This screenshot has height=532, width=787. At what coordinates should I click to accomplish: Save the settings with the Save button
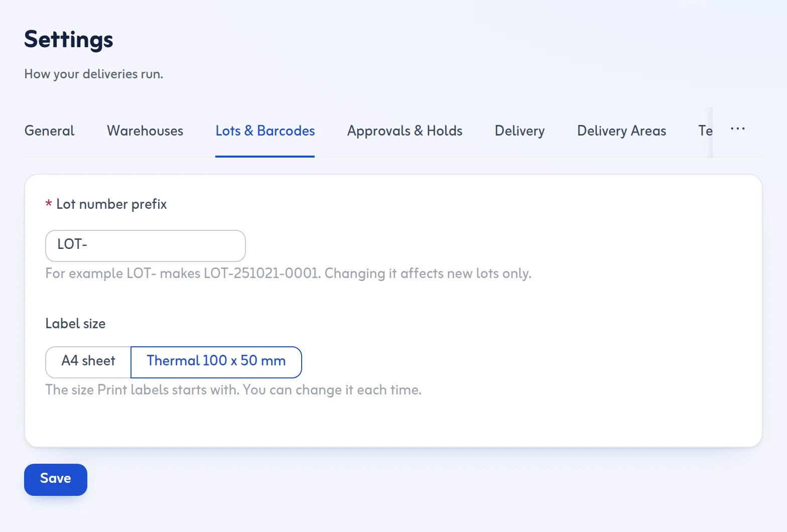coord(56,479)
